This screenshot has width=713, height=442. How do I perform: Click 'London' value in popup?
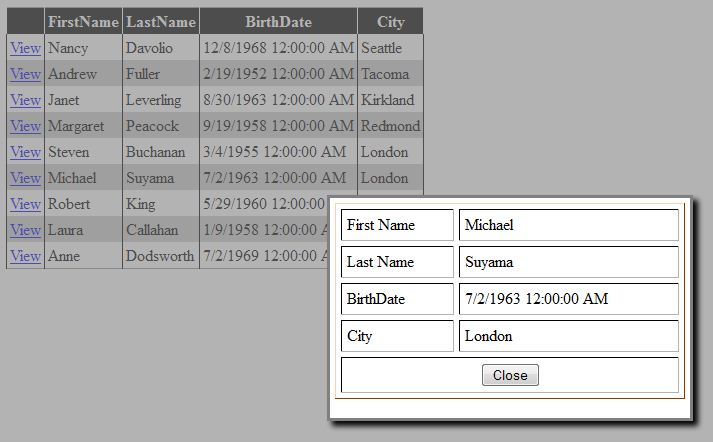(488, 336)
